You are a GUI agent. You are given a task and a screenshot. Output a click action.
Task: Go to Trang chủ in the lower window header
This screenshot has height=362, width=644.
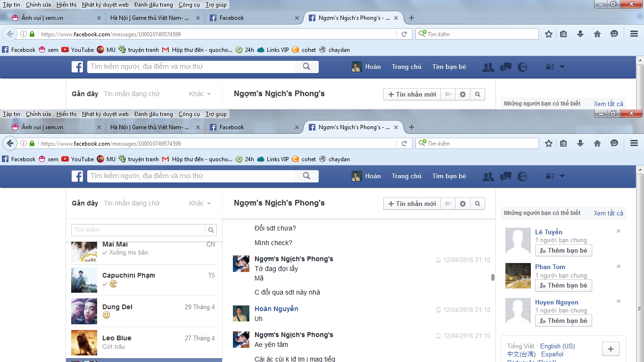[406, 176]
